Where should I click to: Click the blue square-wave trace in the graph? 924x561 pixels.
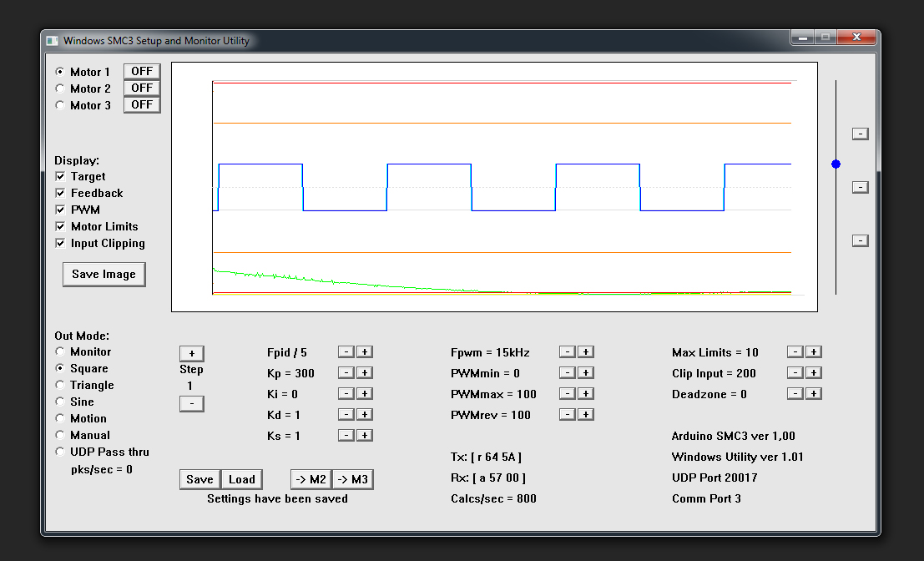point(429,164)
